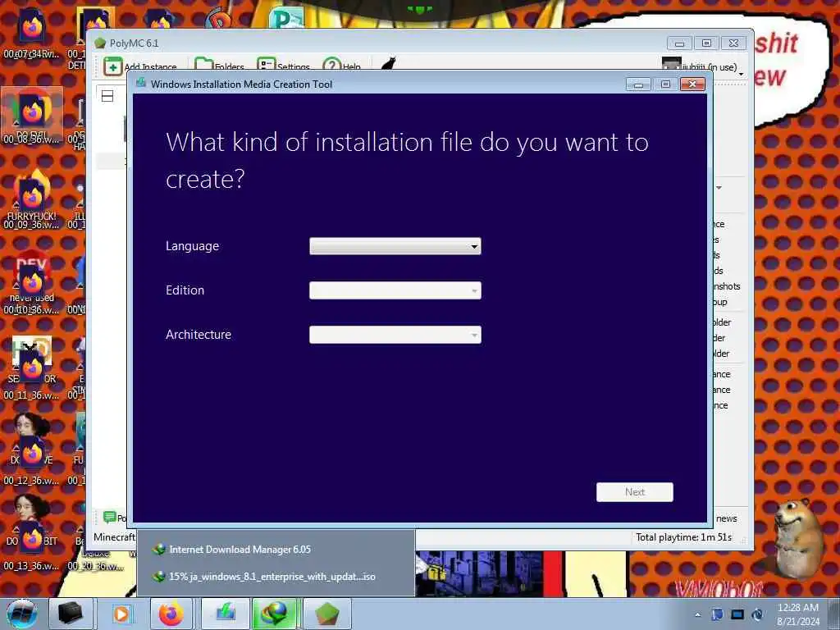Viewport: 840px width, 630px height.
Task: Click the PolyMC group collapse icon
Action: tap(107, 97)
